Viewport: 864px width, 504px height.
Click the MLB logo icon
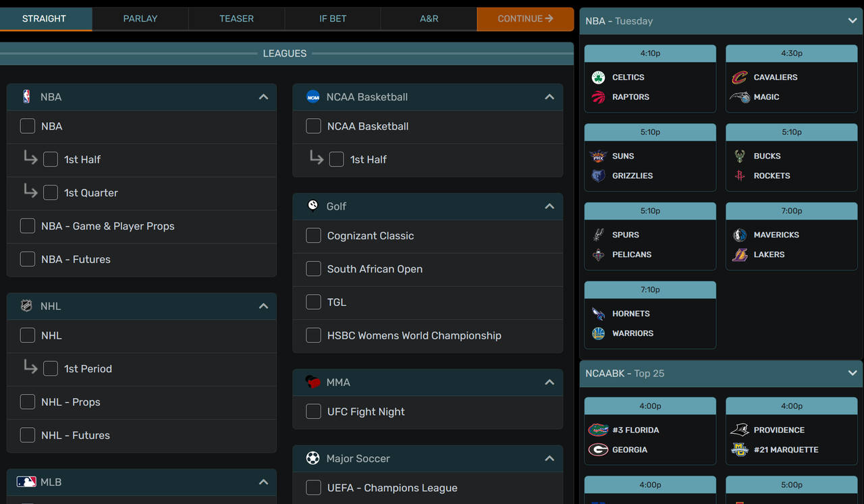(x=26, y=482)
